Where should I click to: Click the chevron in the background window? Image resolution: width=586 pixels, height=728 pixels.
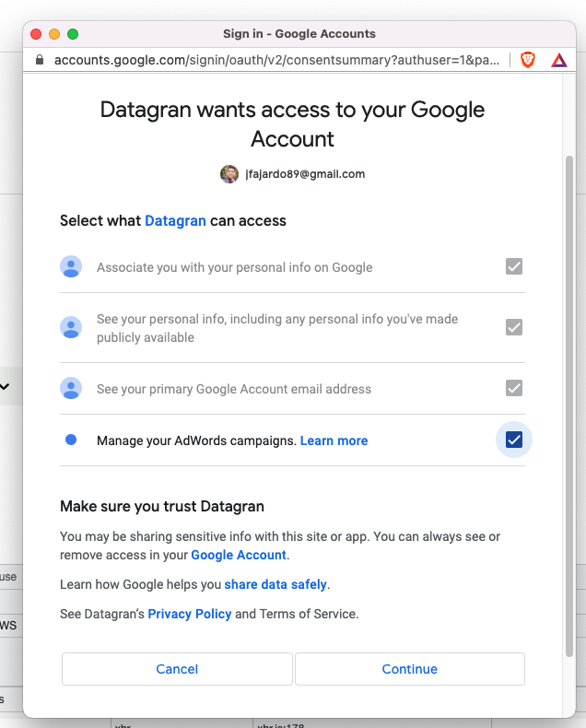[5, 386]
